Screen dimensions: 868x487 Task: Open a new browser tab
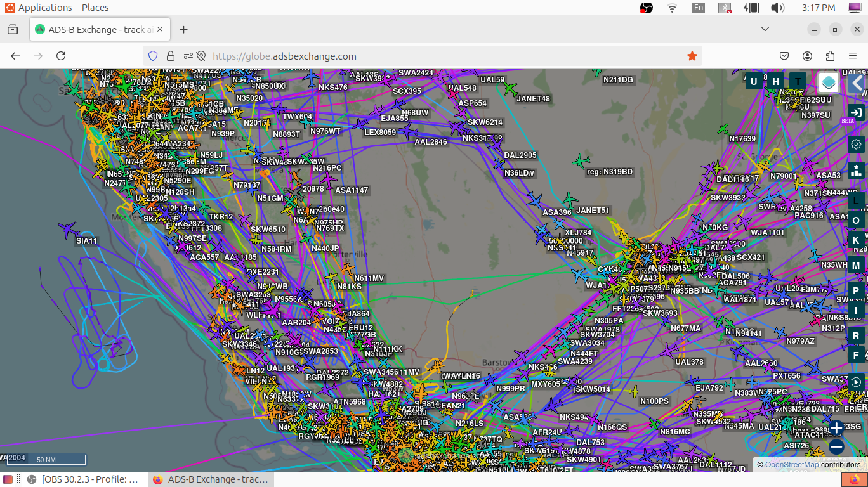(184, 30)
